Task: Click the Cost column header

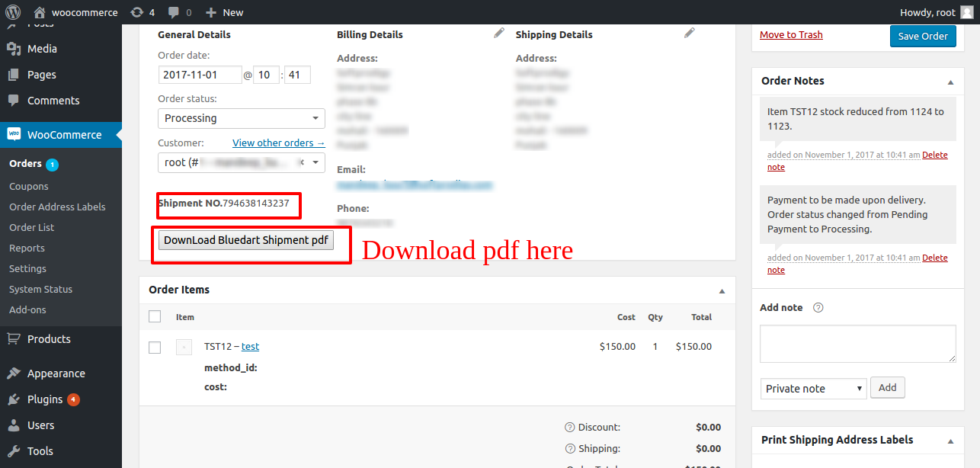Action: click(x=626, y=317)
